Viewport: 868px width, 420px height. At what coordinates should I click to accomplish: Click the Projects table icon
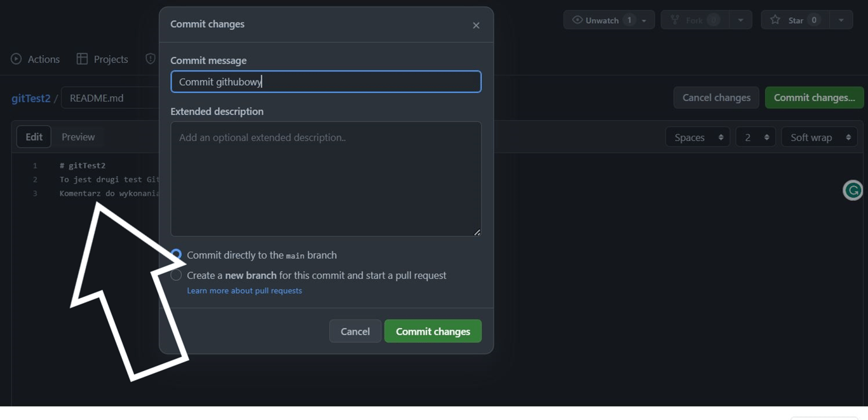[82, 58]
